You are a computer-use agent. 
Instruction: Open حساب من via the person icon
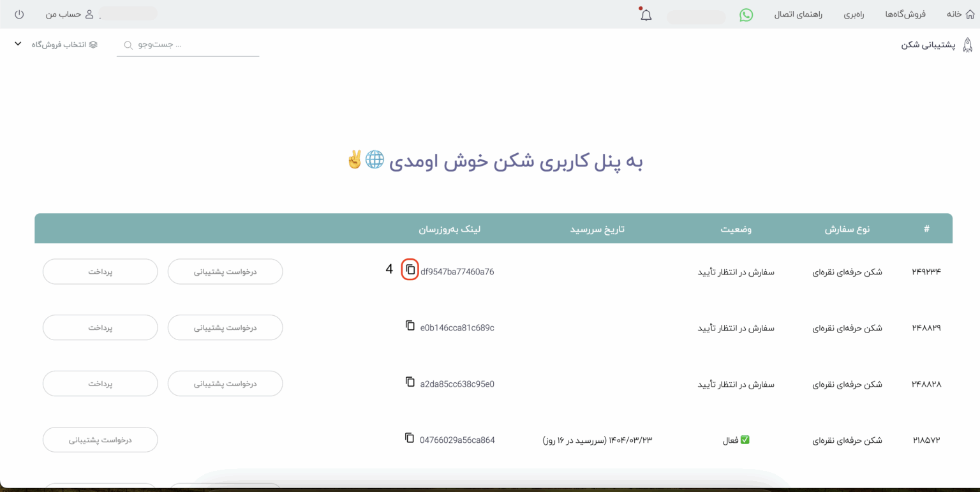click(90, 13)
